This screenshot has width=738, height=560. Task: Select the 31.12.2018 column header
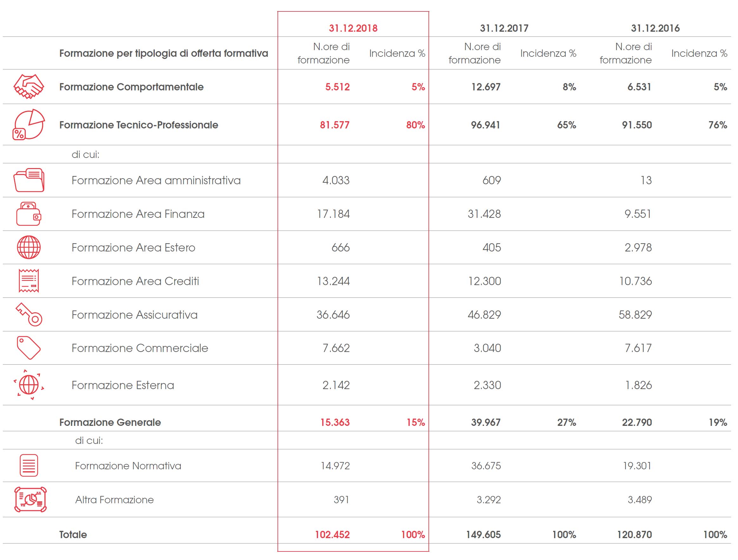[x=353, y=28]
